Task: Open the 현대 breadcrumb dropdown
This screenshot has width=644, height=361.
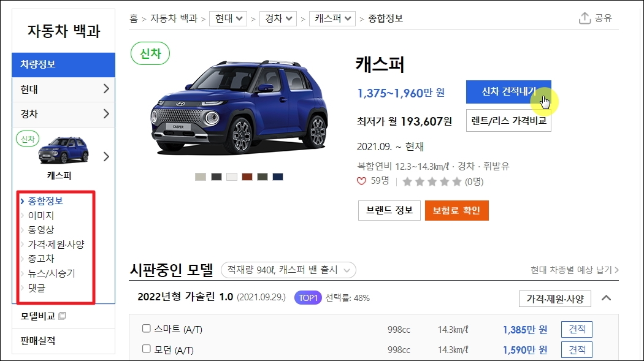Action: click(228, 18)
